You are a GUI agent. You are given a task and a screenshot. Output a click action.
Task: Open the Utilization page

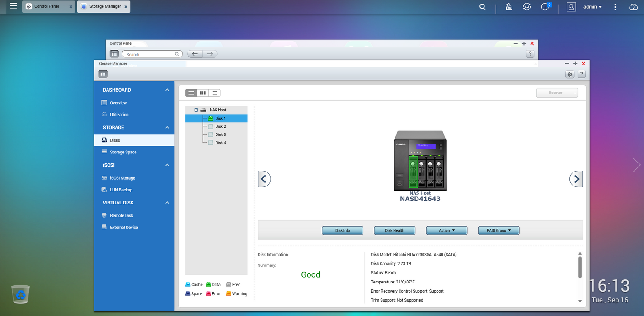pos(134,115)
